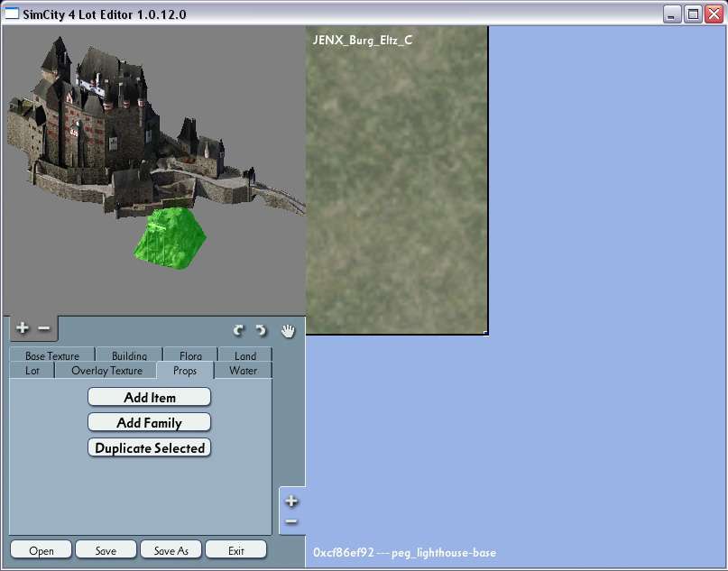Save the current lot
The height and width of the screenshot is (571, 728).
[106, 550]
